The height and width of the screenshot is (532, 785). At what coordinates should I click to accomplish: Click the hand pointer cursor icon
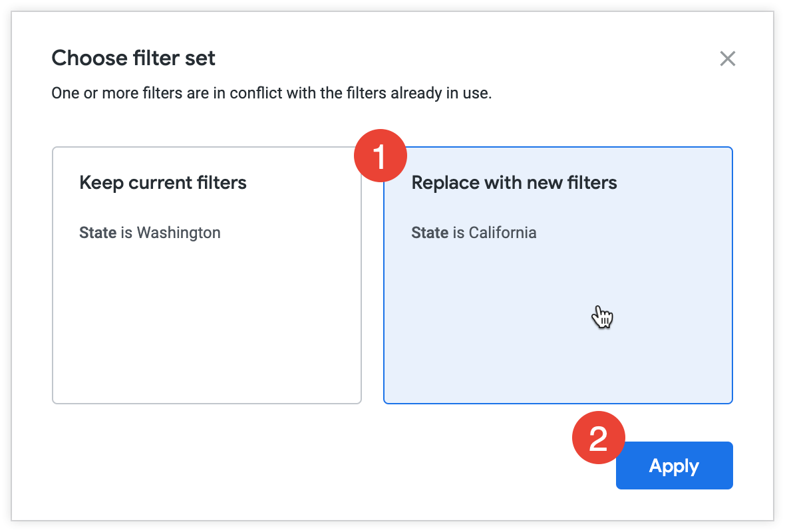pos(602,317)
